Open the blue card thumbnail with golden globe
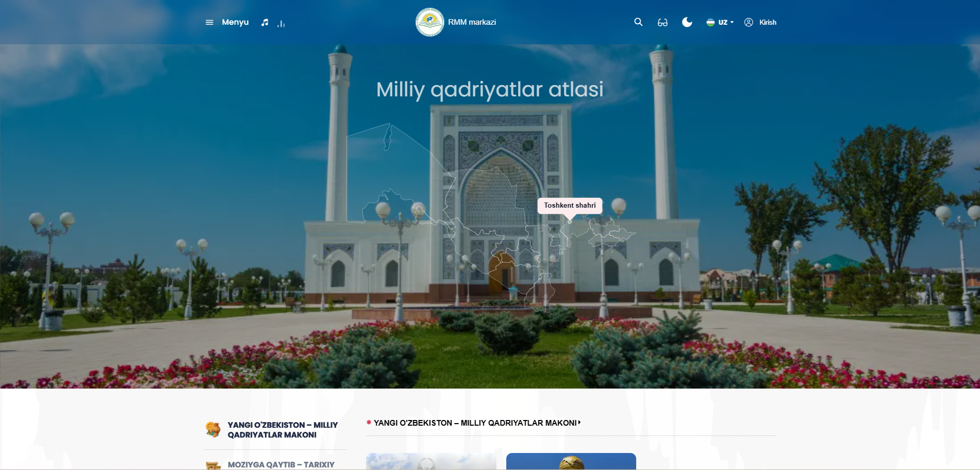980x470 pixels. pos(571,461)
